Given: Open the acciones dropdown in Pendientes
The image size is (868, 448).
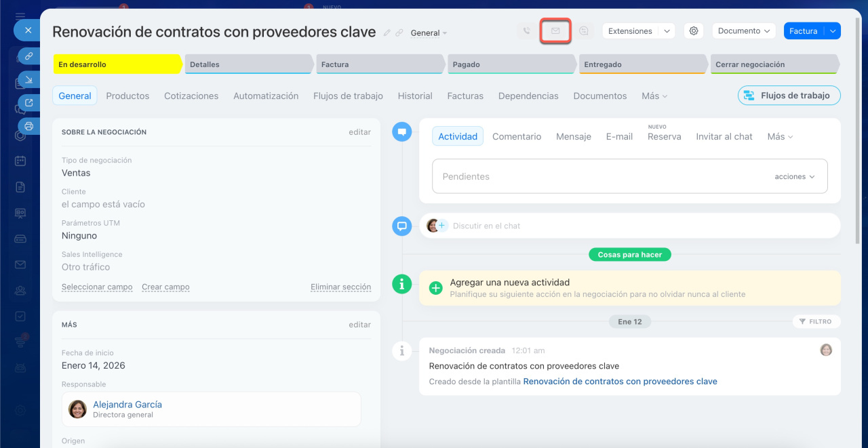Looking at the screenshot, I should pos(795,176).
